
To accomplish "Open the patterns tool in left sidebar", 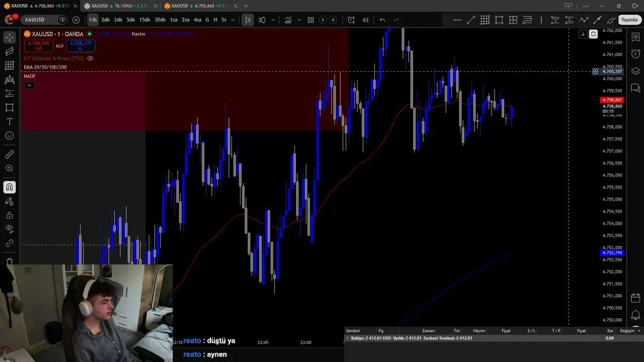I will pyautogui.click(x=10, y=79).
